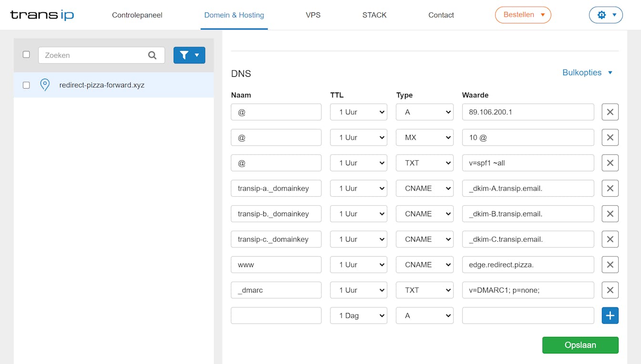This screenshot has height=364, width=641.
Task: Toggle the select-all domains checkbox
Action: 26,55
